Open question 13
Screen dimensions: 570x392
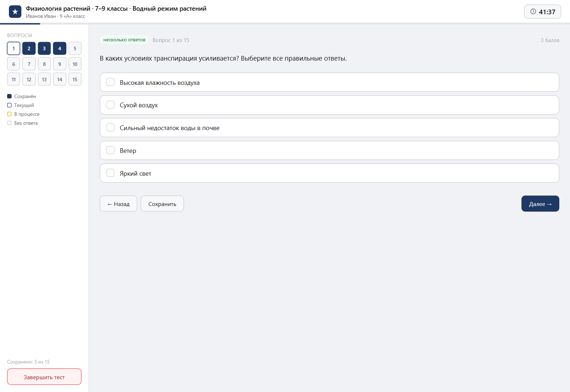coord(44,79)
